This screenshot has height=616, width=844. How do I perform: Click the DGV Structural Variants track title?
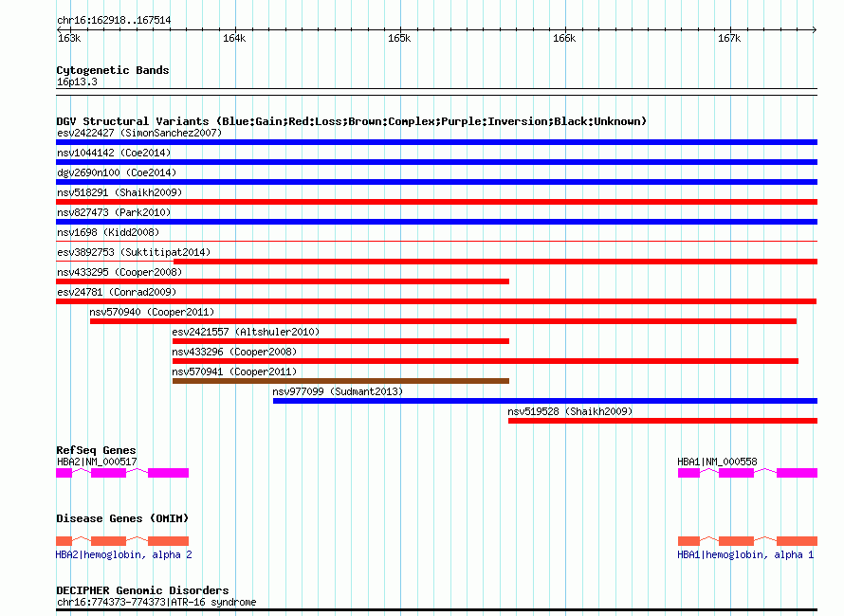(352, 121)
